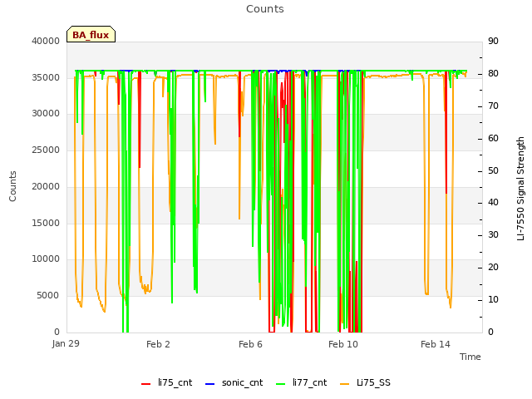
Task: Click the '15000' left axis label
Action: (46, 223)
